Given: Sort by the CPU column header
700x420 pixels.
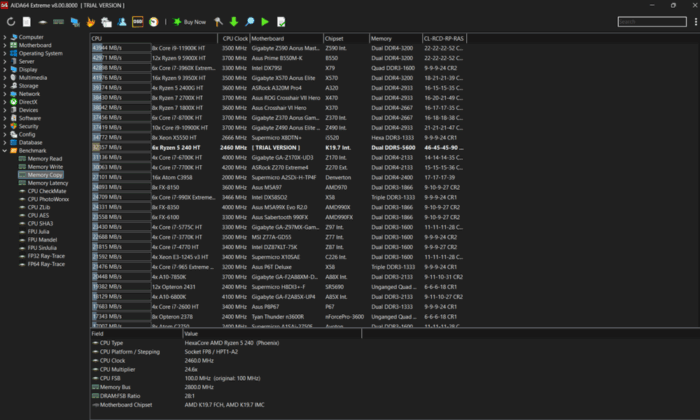Looking at the screenshot, I should point(154,38).
